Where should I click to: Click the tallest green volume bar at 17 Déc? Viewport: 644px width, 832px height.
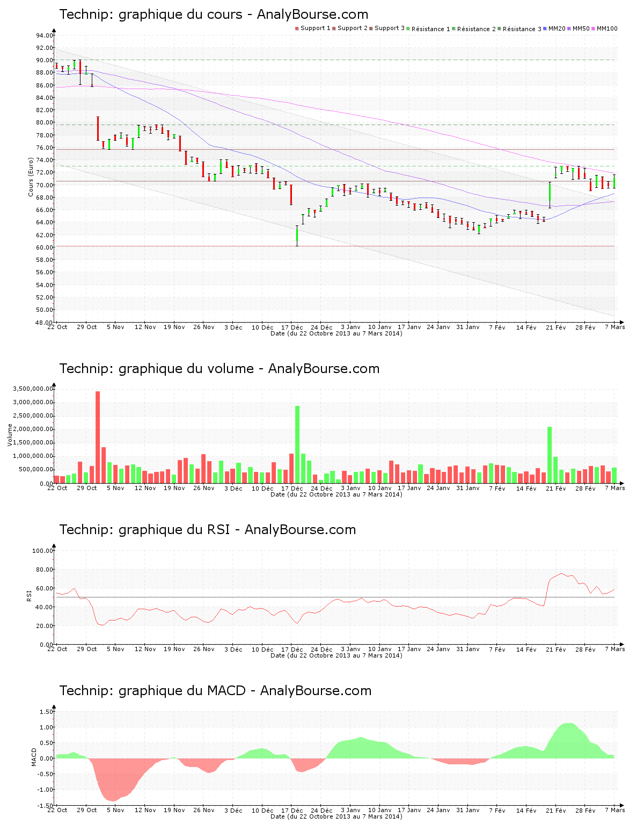(297, 444)
